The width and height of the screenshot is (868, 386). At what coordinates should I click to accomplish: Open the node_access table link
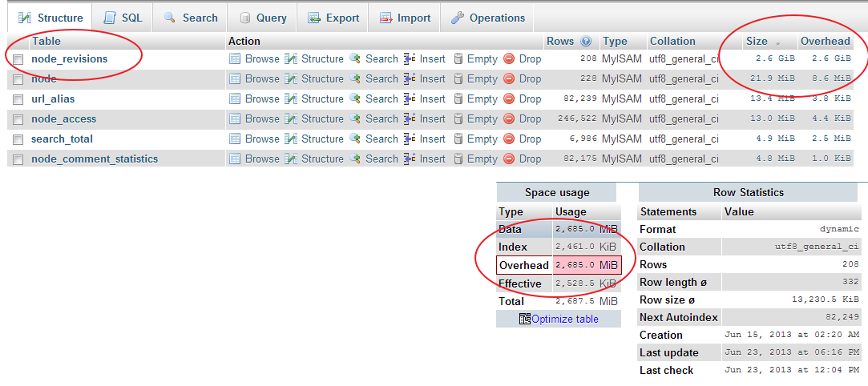[x=63, y=119]
